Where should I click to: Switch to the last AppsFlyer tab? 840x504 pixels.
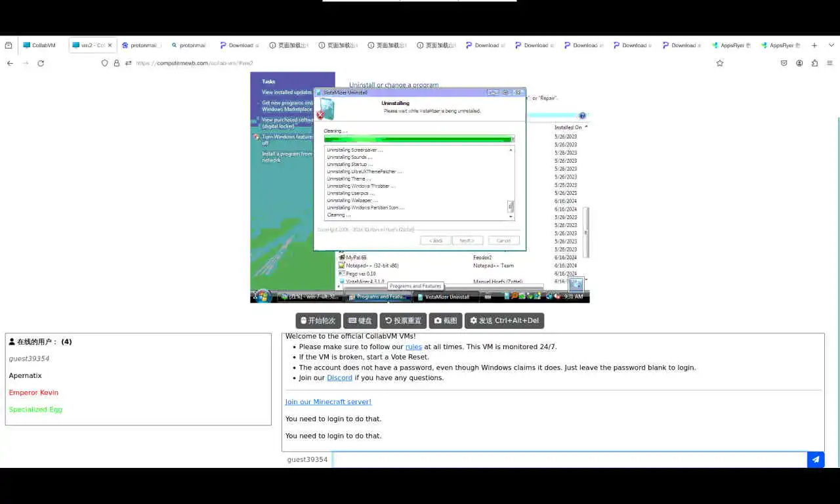781,45
